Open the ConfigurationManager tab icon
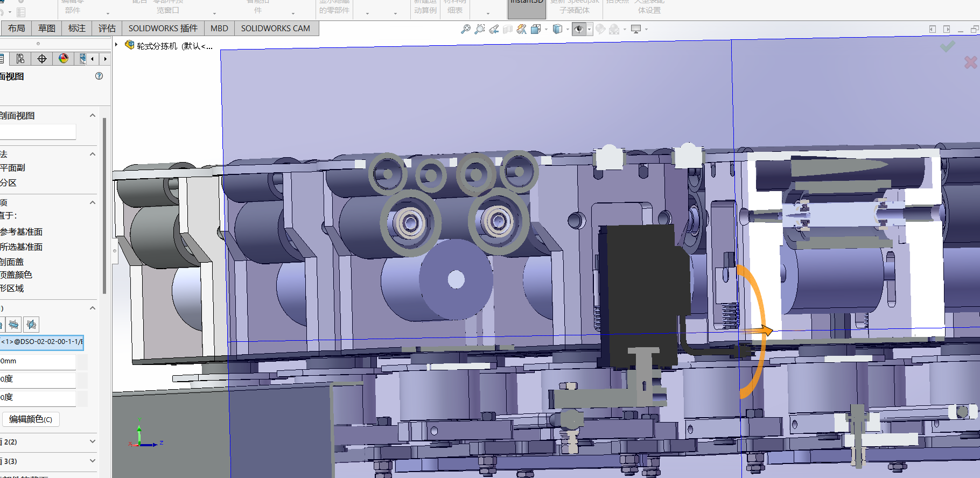This screenshot has height=478, width=980. 20,59
